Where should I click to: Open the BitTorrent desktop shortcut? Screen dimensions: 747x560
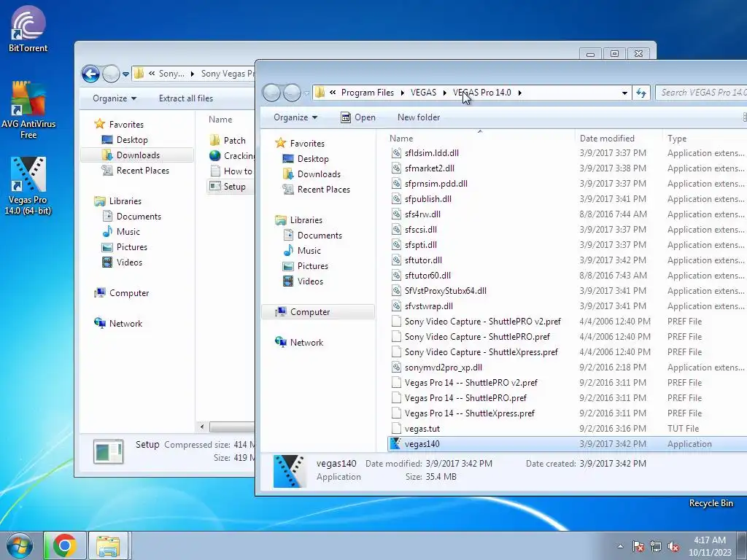coord(28,28)
